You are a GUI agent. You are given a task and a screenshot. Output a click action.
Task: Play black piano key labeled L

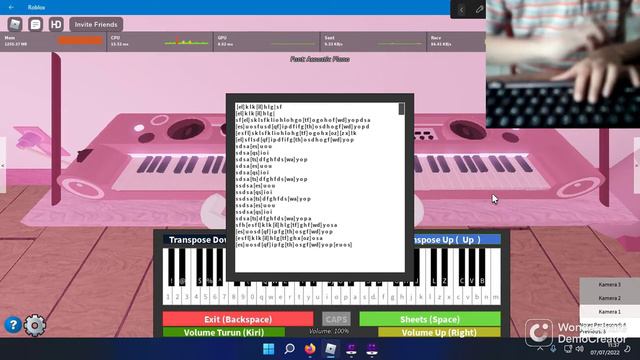433,267
